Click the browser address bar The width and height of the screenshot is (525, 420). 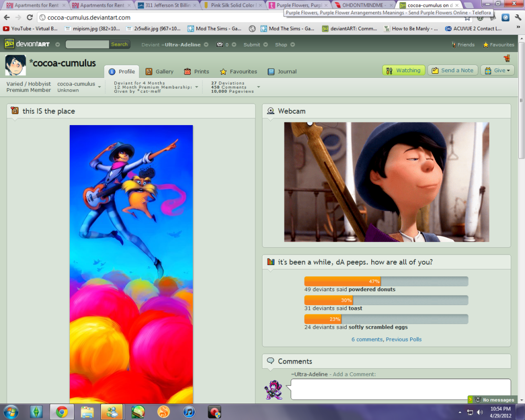coord(251,17)
